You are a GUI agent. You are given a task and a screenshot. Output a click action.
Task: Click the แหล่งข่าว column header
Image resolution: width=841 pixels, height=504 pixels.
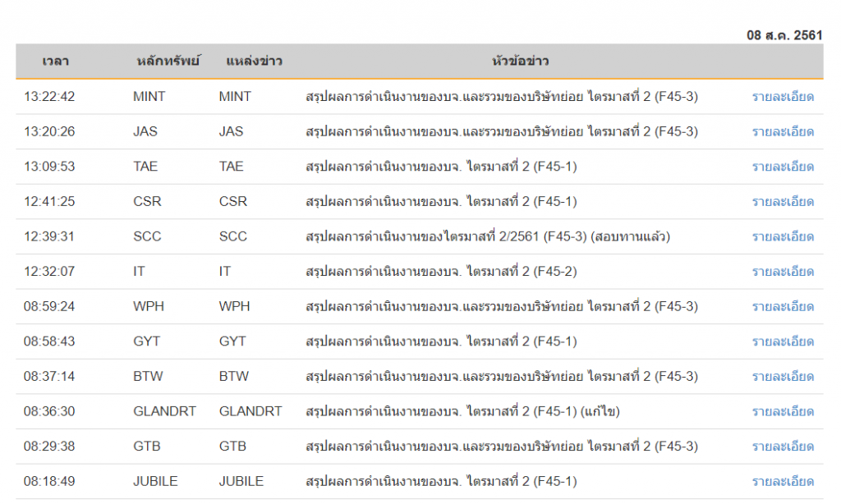pos(255,61)
